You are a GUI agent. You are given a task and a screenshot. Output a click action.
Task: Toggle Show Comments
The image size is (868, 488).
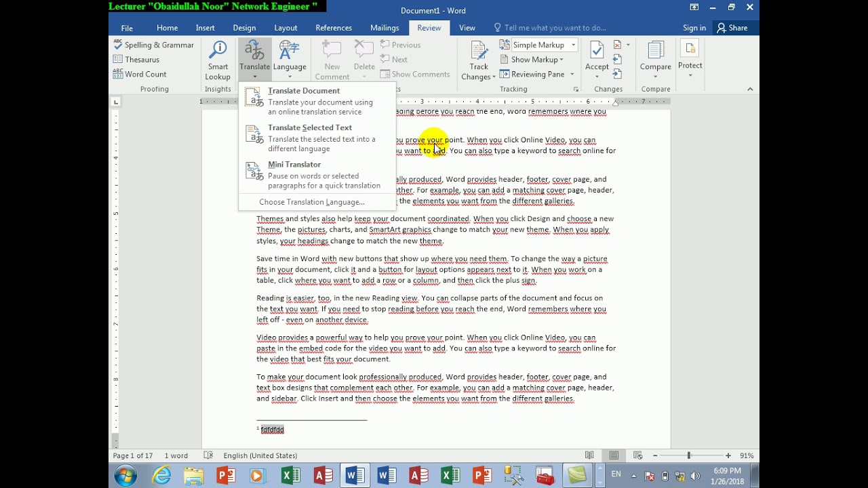click(415, 75)
